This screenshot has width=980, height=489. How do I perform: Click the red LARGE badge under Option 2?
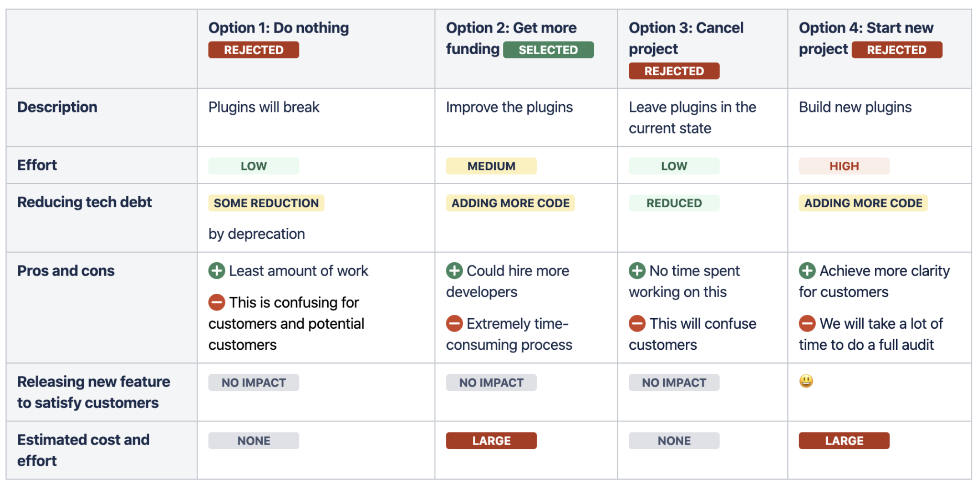click(491, 441)
